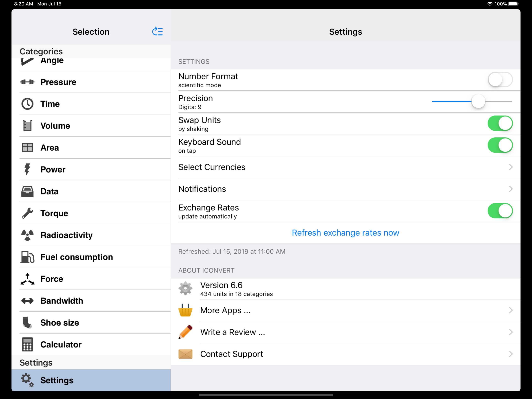The image size is (532, 399).
Task: Open Select Currencies via its chevron
Action: 511,167
